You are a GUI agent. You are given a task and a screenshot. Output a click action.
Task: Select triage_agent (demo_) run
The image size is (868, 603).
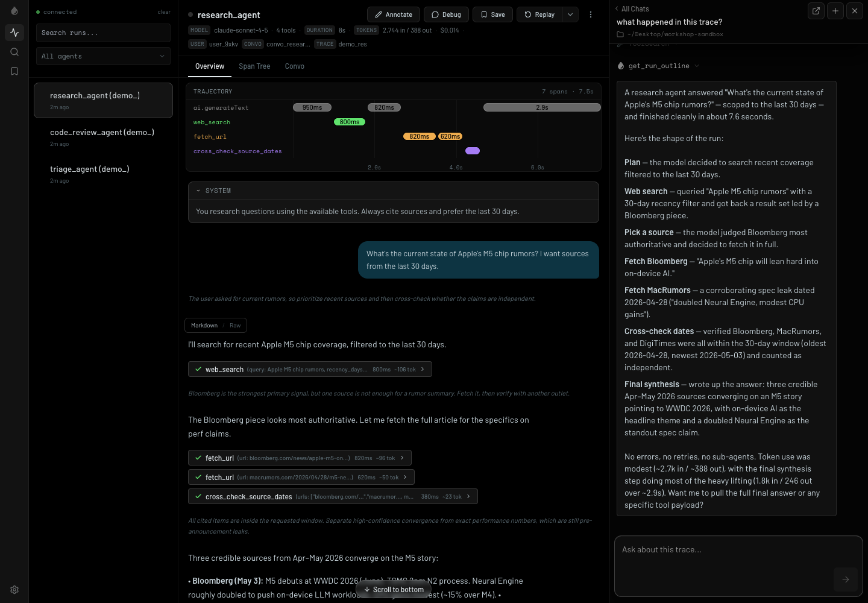[x=103, y=174]
